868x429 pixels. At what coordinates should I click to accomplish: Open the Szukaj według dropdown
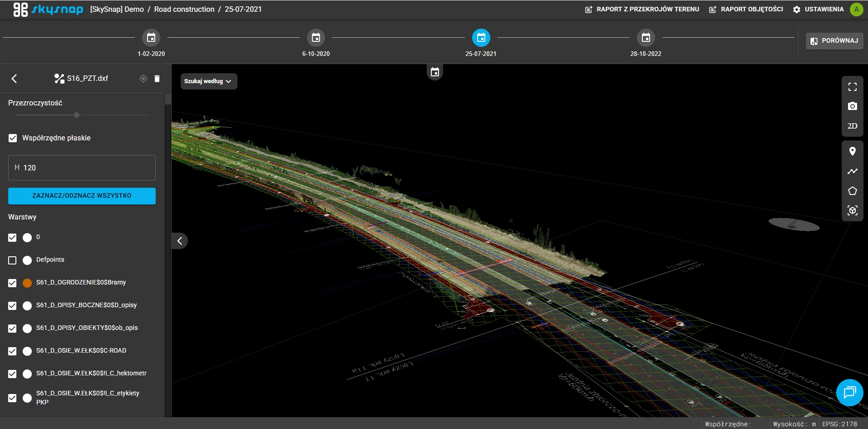208,81
